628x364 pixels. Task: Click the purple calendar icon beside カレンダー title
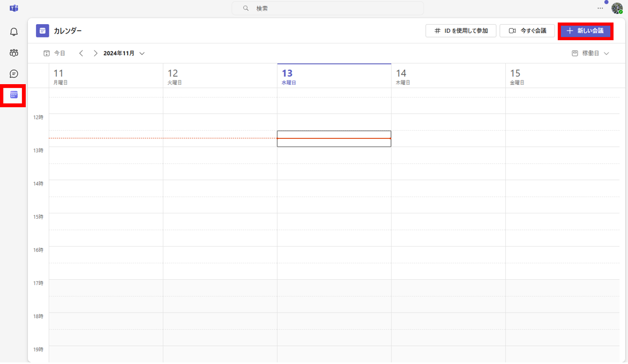(x=42, y=31)
